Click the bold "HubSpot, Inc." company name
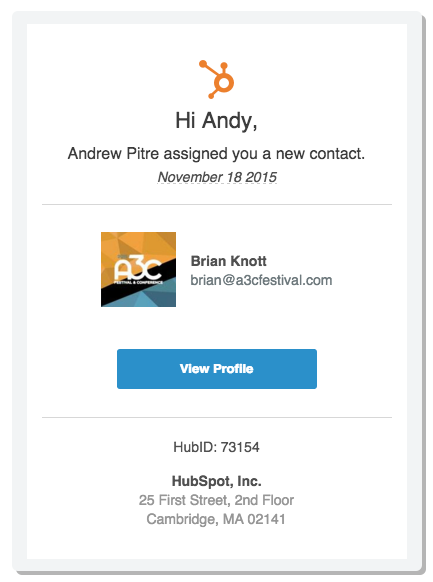Image resolution: width=433 pixels, height=582 pixels. (217, 481)
